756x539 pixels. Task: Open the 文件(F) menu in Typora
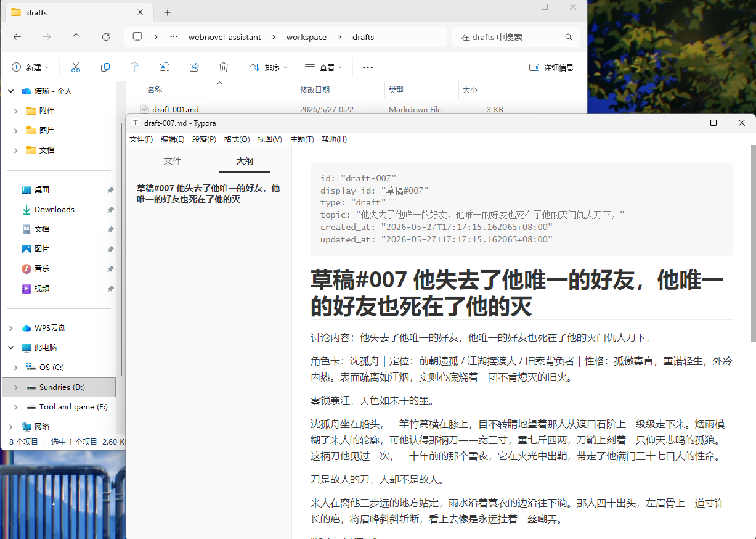coord(141,139)
